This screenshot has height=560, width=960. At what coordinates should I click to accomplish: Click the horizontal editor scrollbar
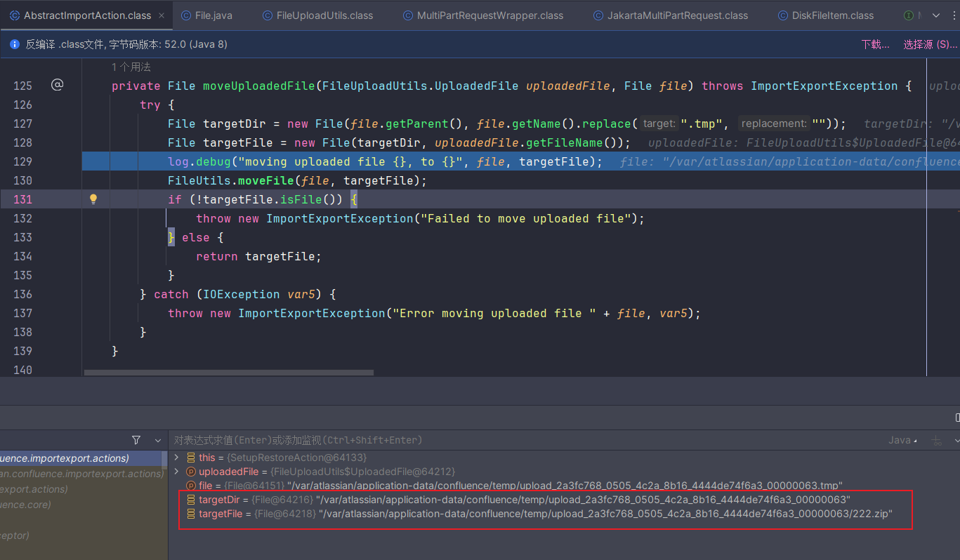(229, 373)
